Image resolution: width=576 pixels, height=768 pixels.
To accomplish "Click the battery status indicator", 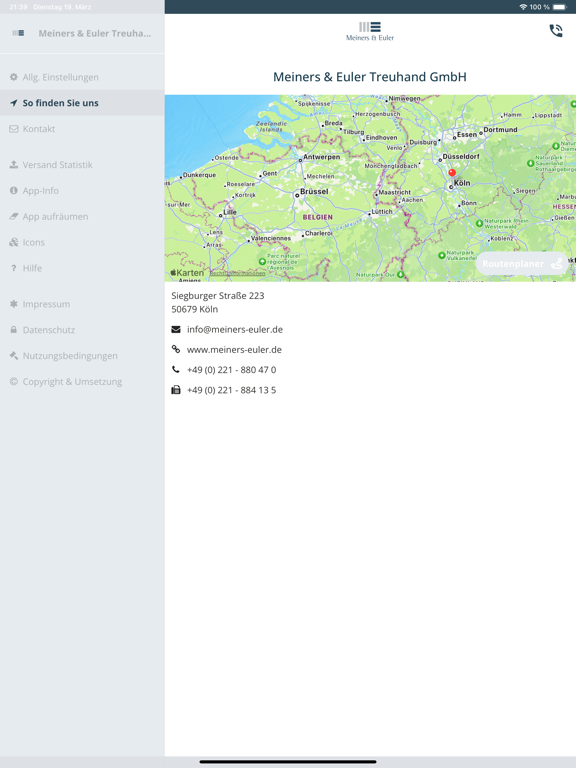I will [560, 7].
